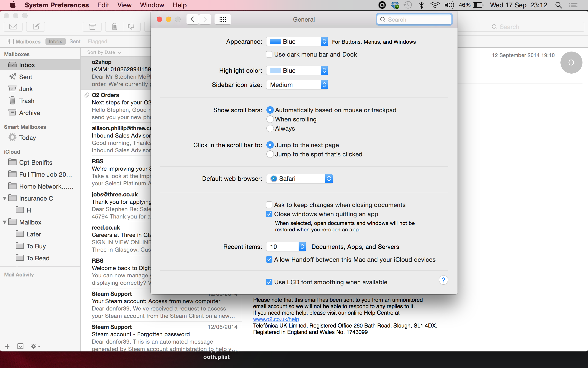Open the gear action menu in Mail sidebar
The image size is (588, 368).
point(35,346)
